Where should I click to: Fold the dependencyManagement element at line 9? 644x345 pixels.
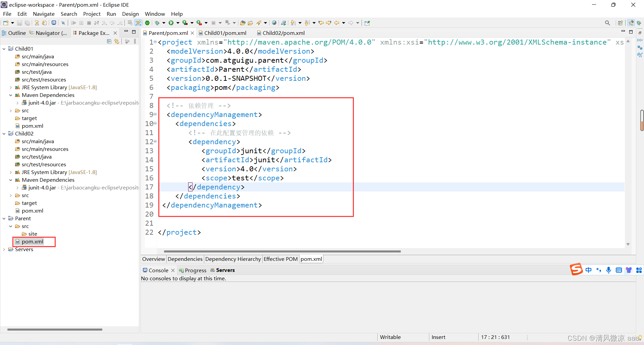coord(155,114)
